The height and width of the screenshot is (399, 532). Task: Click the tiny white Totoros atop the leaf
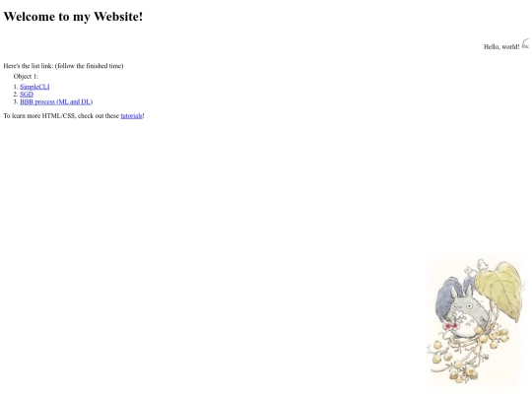pos(477,266)
